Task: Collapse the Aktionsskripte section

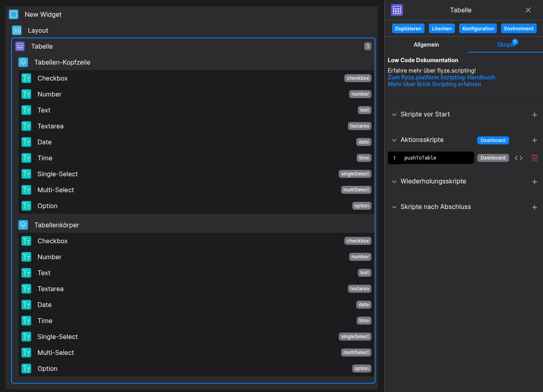Action: point(394,140)
